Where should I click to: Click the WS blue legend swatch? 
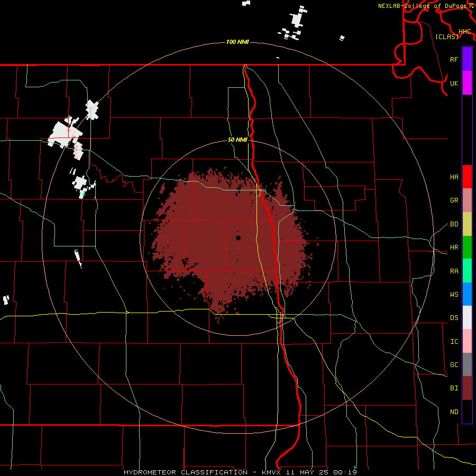tap(467, 294)
